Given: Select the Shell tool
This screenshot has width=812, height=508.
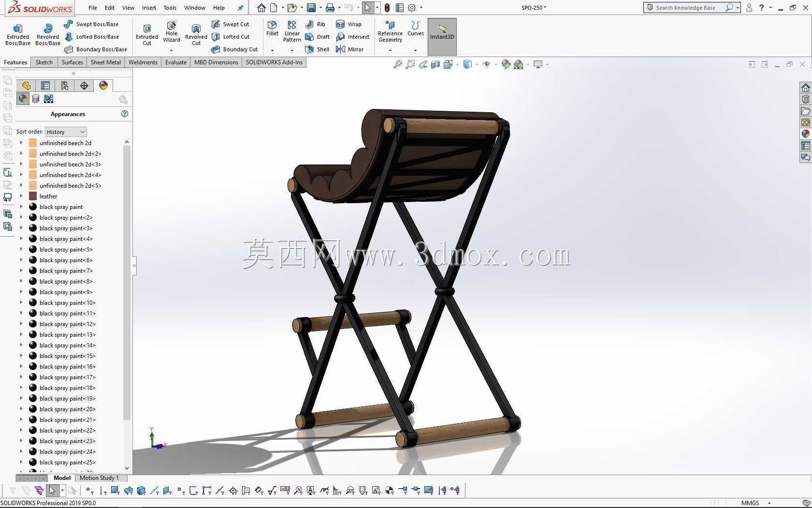Looking at the screenshot, I should click(318, 49).
